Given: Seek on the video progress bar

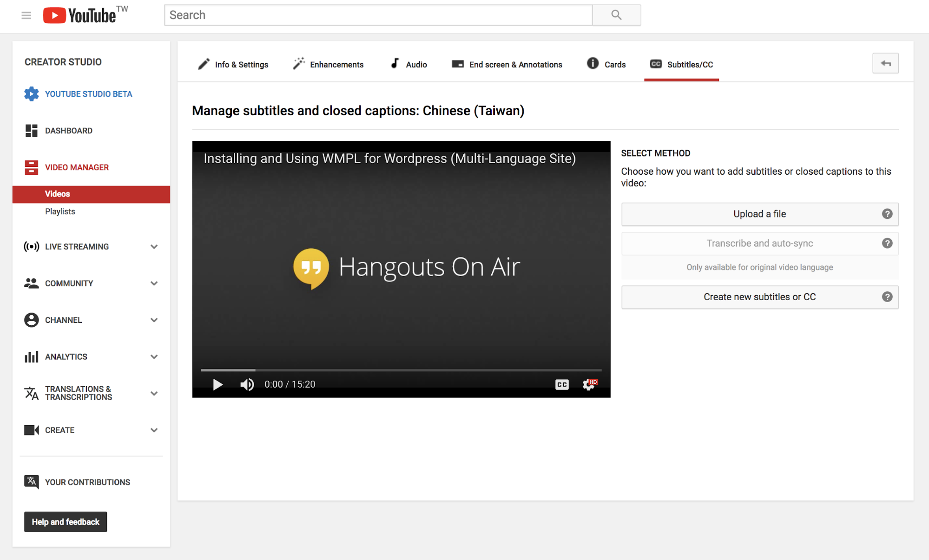Looking at the screenshot, I should click(401, 370).
